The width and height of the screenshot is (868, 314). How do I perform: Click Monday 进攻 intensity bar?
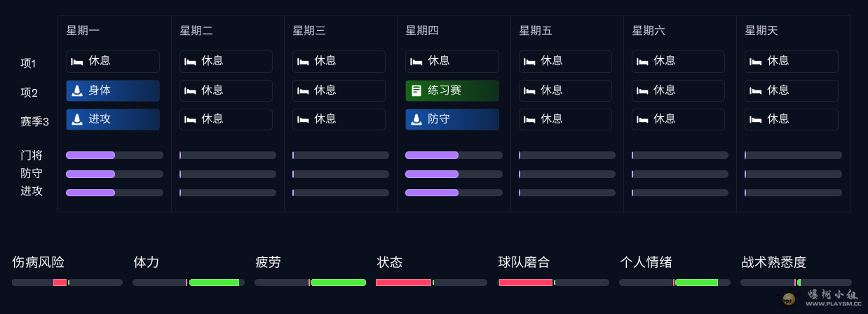click(114, 193)
